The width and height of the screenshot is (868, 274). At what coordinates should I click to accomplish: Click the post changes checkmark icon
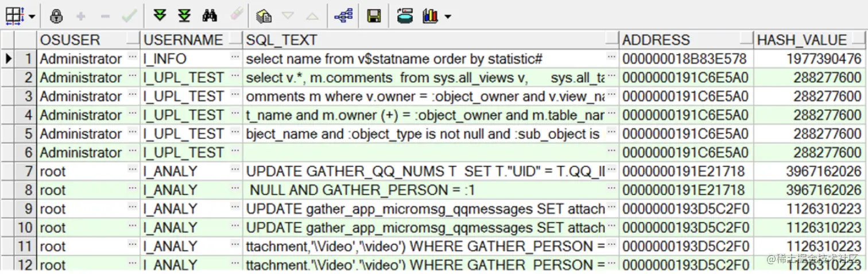pos(129,16)
